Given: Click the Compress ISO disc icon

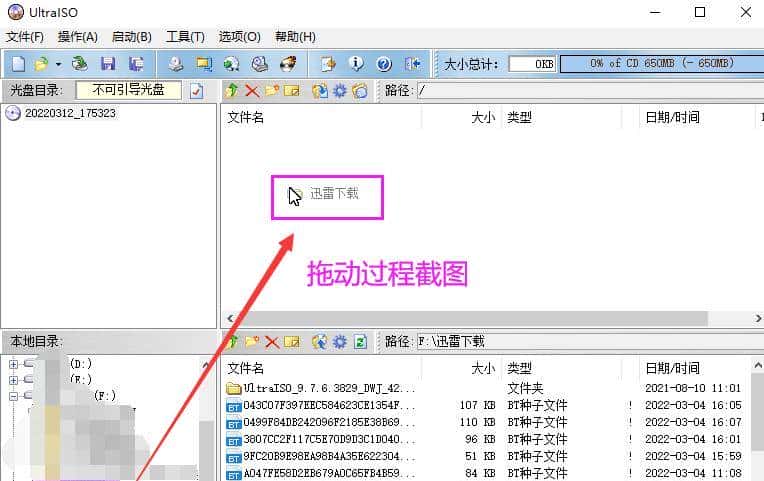Looking at the screenshot, I should (231, 64).
